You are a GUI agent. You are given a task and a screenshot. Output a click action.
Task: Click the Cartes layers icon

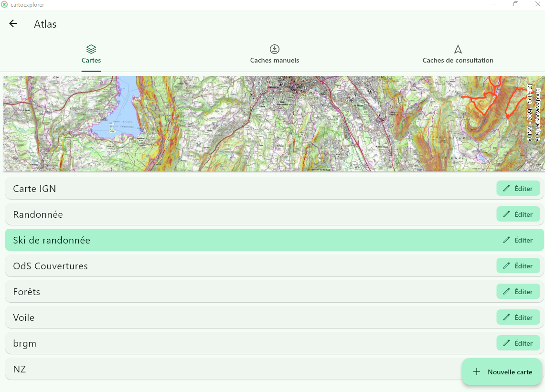click(x=91, y=49)
